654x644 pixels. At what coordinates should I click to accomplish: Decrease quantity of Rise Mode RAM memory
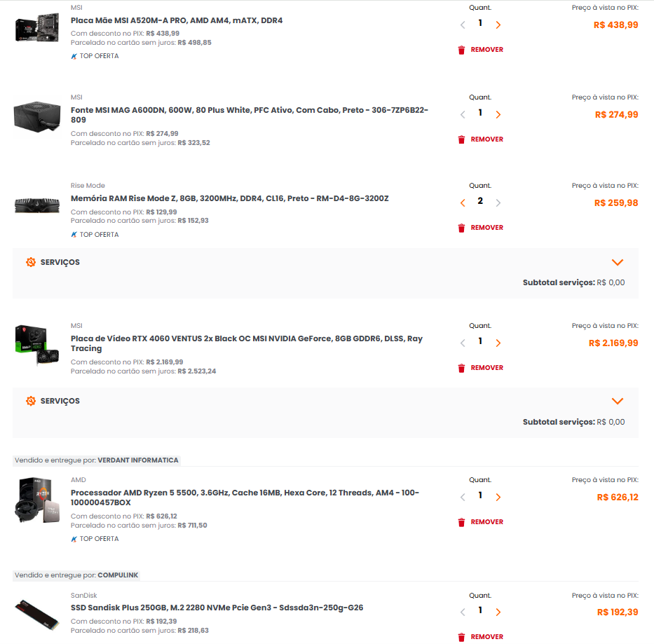click(463, 203)
